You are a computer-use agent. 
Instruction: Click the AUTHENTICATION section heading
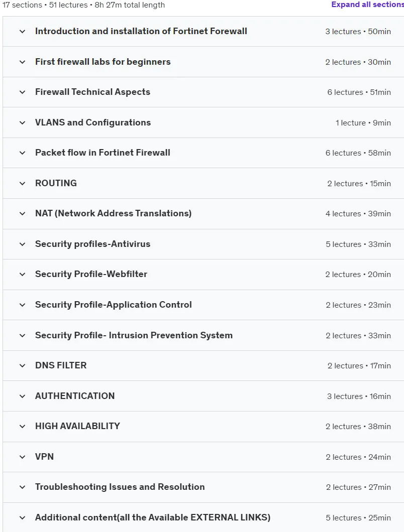75,396
